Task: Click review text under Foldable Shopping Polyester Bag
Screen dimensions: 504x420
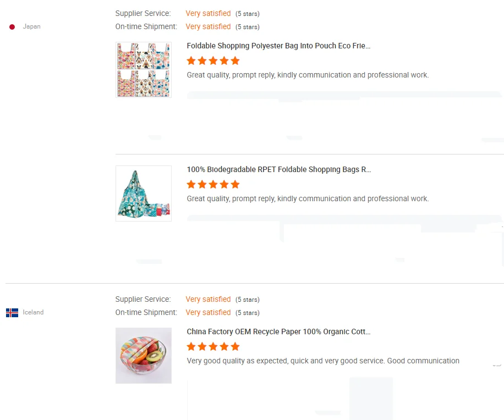Action: pyautogui.click(x=308, y=75)
